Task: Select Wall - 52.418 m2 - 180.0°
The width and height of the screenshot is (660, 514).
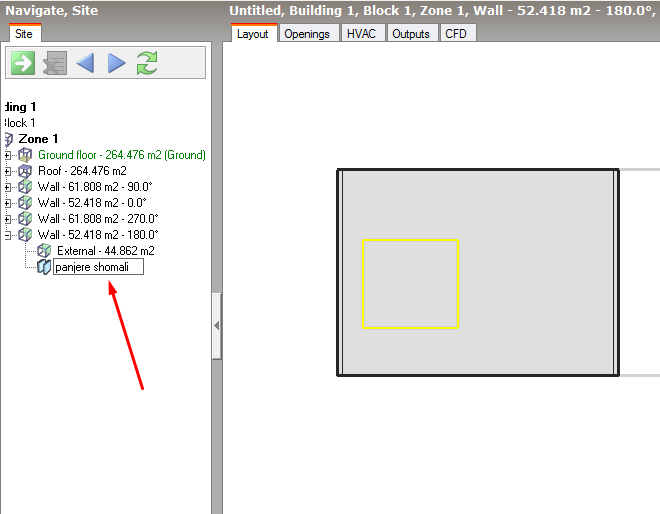Action: pos(98,235)
